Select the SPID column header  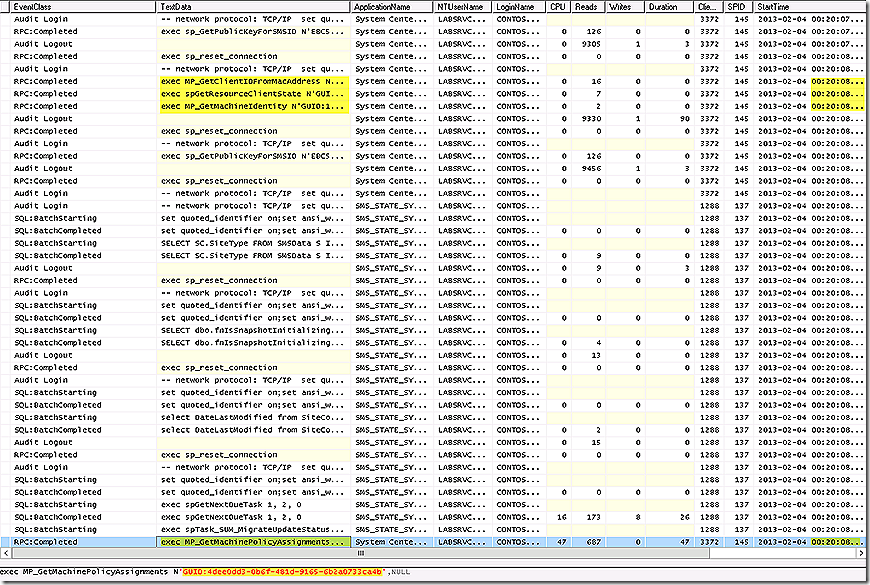(x=737, y=7)
